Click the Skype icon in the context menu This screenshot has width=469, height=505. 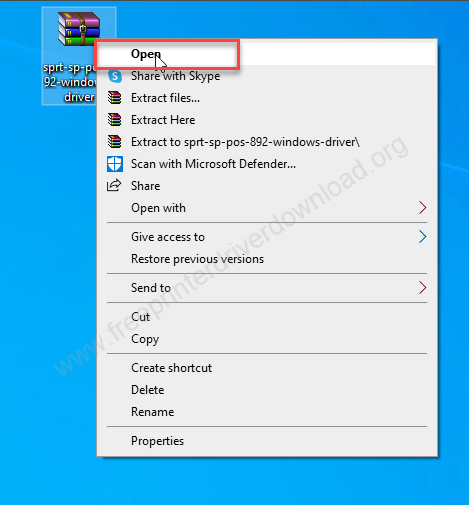tap(115, 76)
